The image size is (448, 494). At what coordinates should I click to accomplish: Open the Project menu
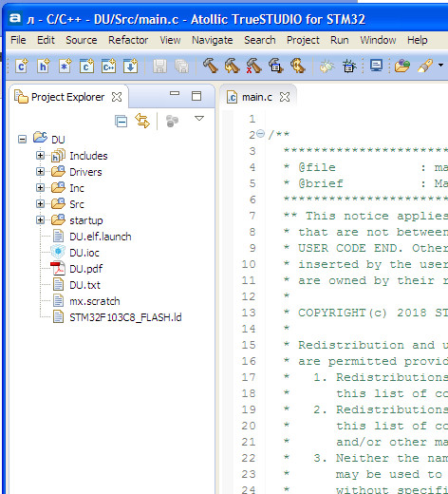click(303, 40)
